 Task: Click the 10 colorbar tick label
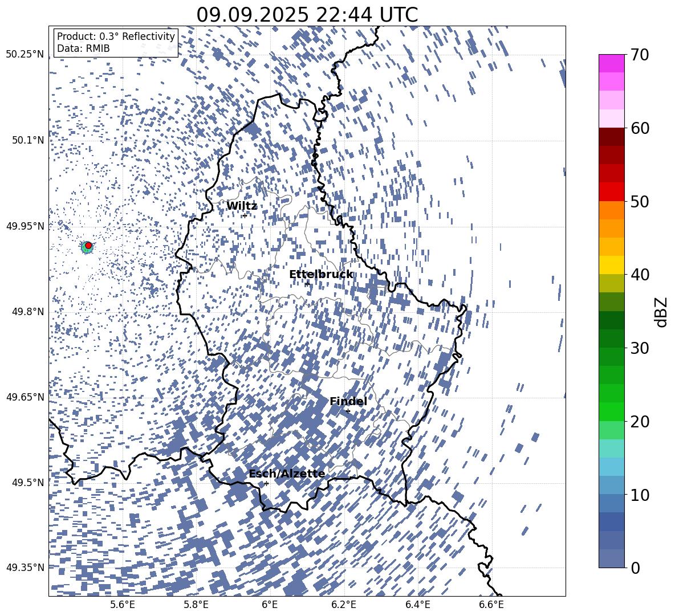tap(640, 495)
